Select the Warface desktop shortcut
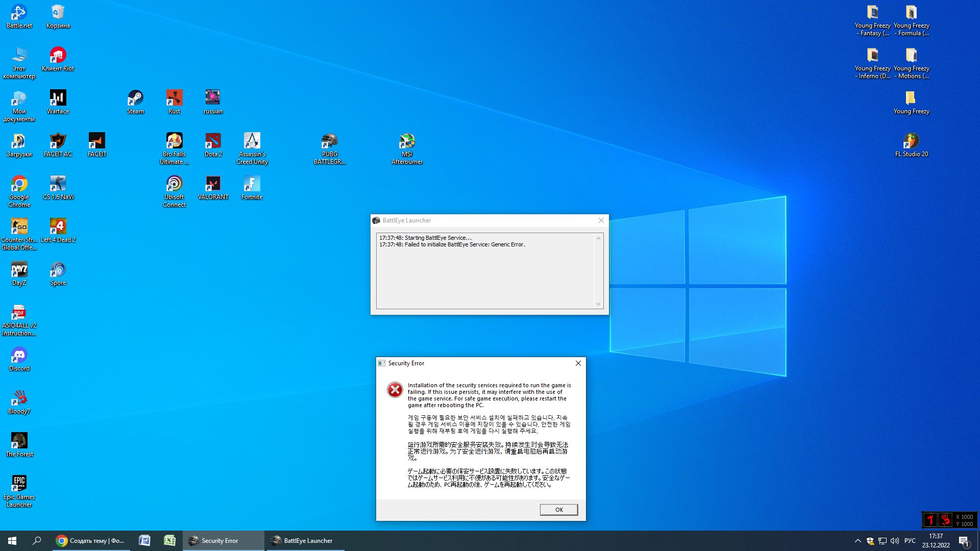 coord(58,102)
